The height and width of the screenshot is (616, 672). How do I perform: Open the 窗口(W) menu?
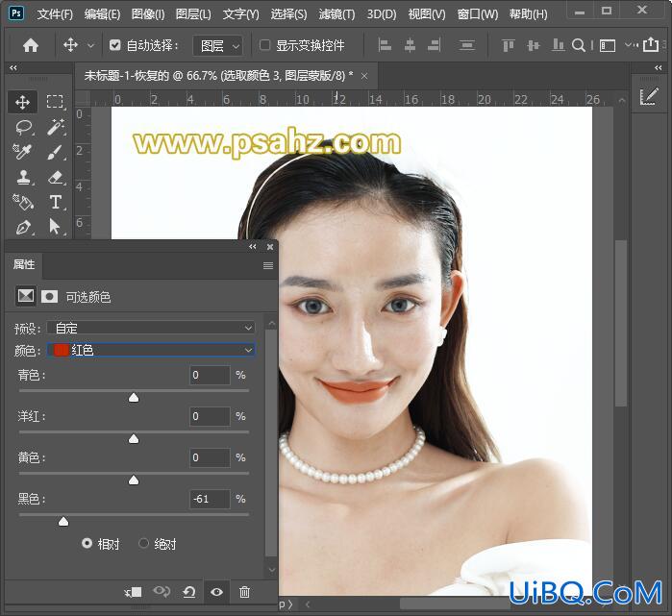(x=478, y=14)
